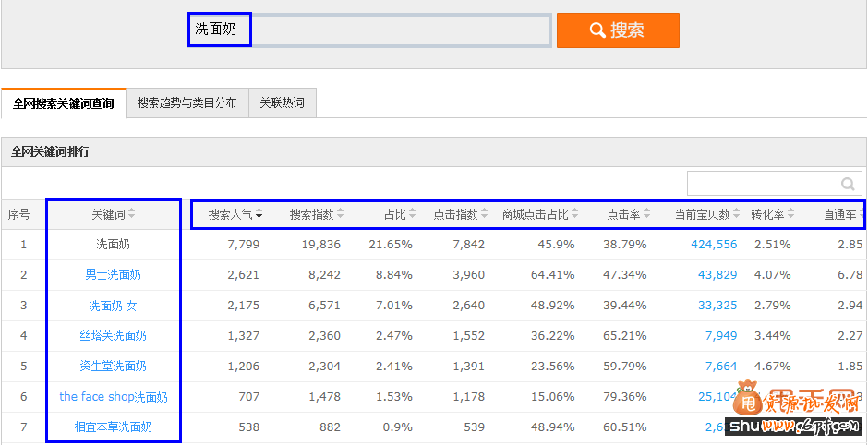The image size is (868, 445).
Task: Sort by 关键词 column sort icon
Action: coord(132,214)
